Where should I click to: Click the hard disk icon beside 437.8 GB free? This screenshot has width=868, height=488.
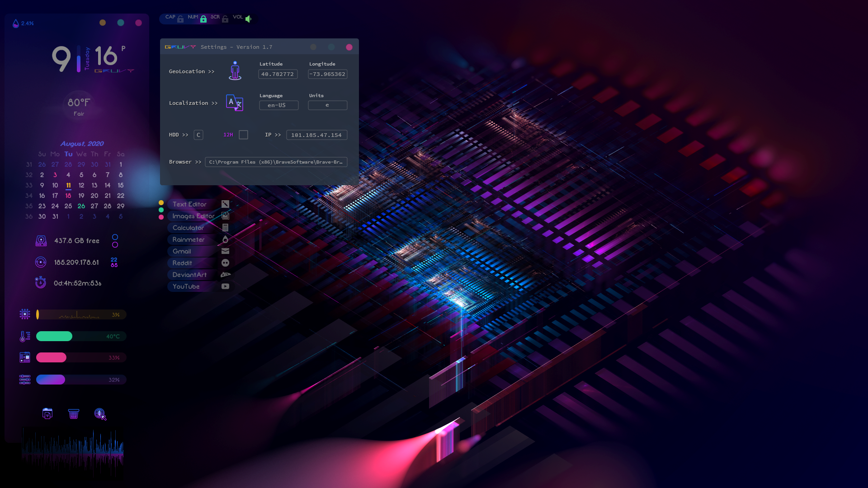(41, 241)
